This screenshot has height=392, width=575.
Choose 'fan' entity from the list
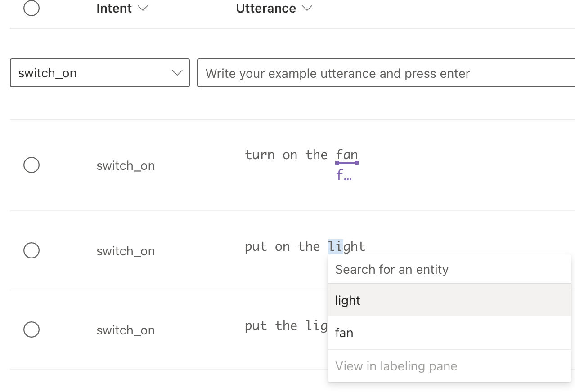(x=344, y=333)
